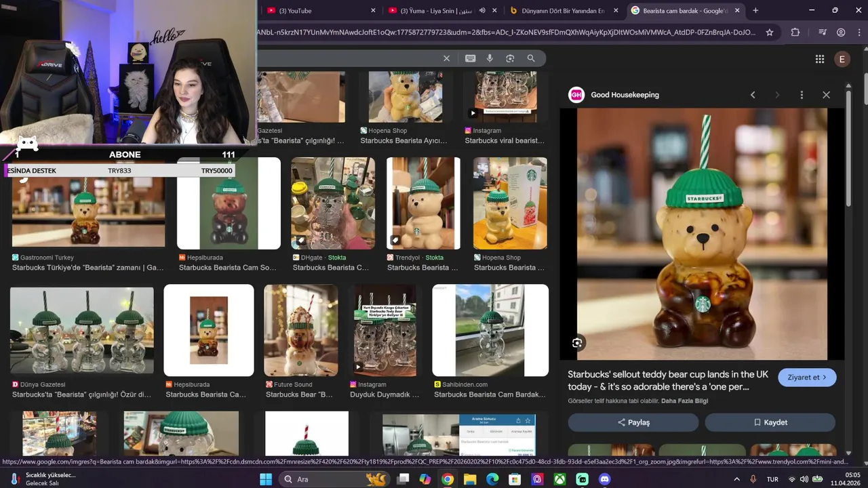The height and width of the screenshot is (488, 868).
Task: Show hidden system tray icons chevron
Action: 737,479
